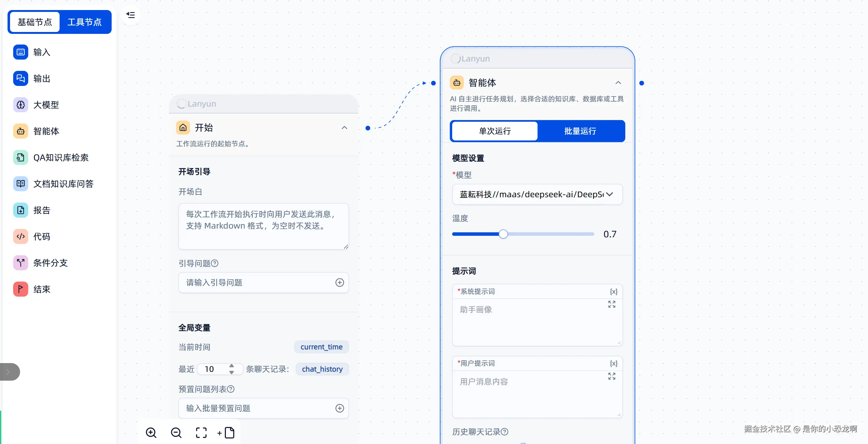Increase the chat history count with the up stepper
The image size is (868, 444).
pos(231,366)
